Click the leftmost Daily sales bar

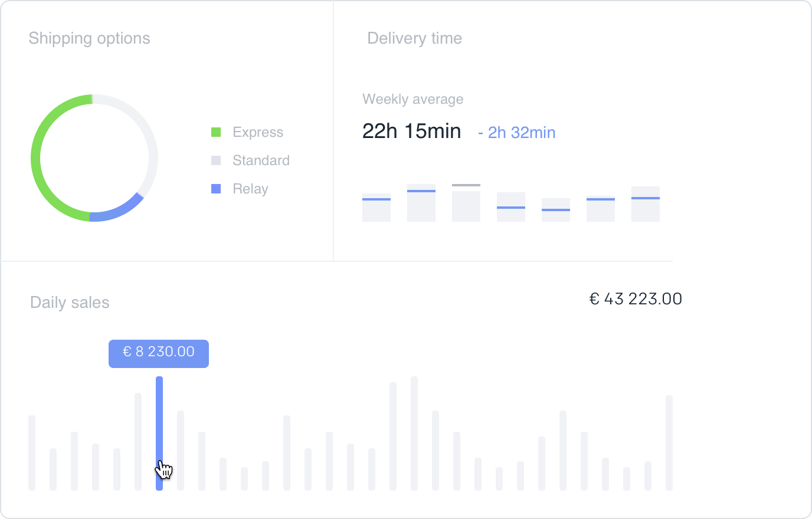coord(32,452)
